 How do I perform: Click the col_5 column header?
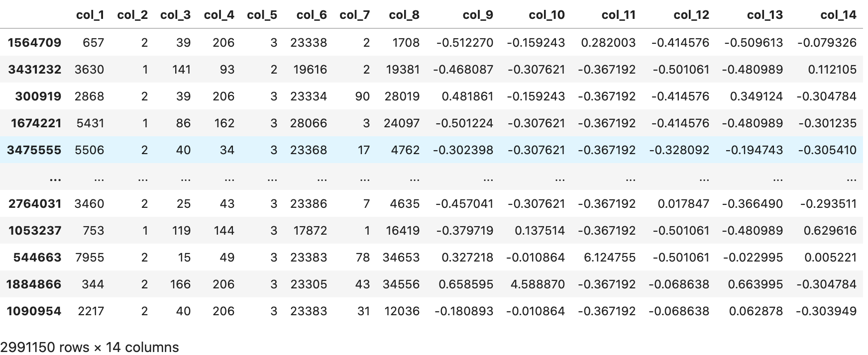coord(262,15)
